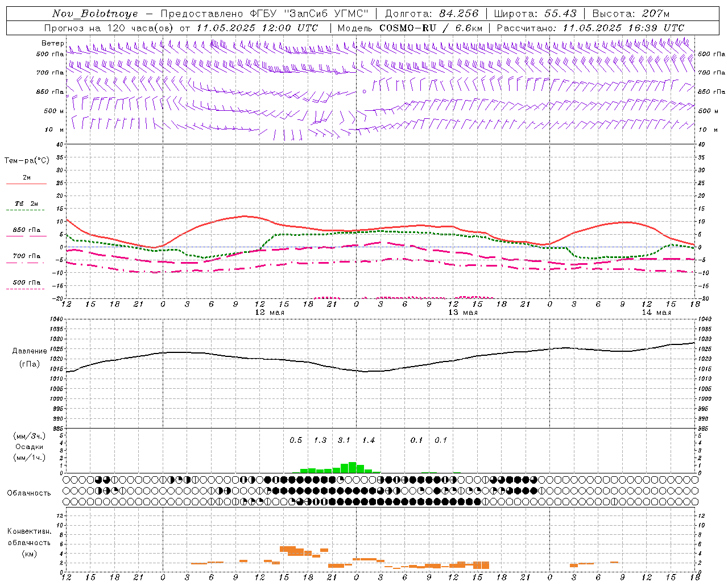Click the calculated time Рассчитано: 11.05.2025 16:39 UTC
The width and height of the screenshot is (728, 582).
pyautogui.click(x=590, y=28)
